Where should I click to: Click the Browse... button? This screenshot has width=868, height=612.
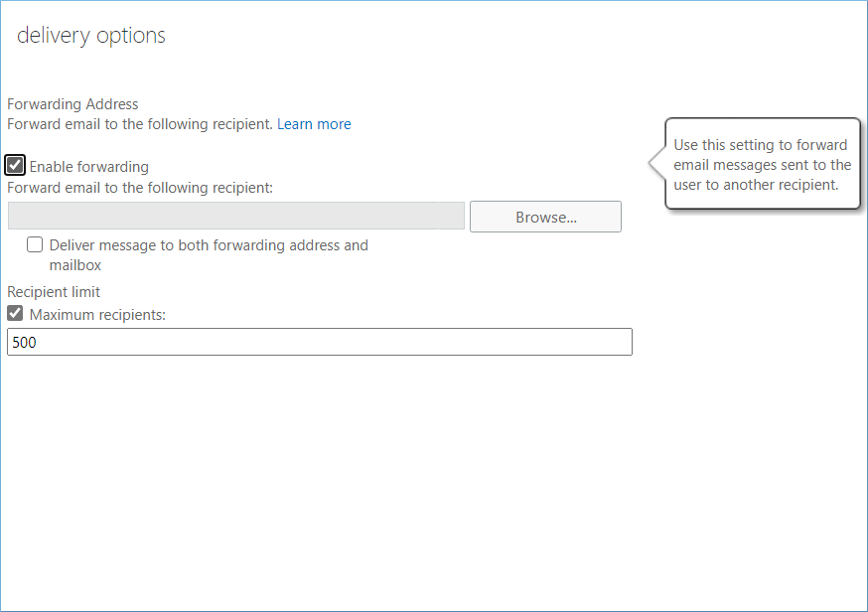click(x=546, y=217)
